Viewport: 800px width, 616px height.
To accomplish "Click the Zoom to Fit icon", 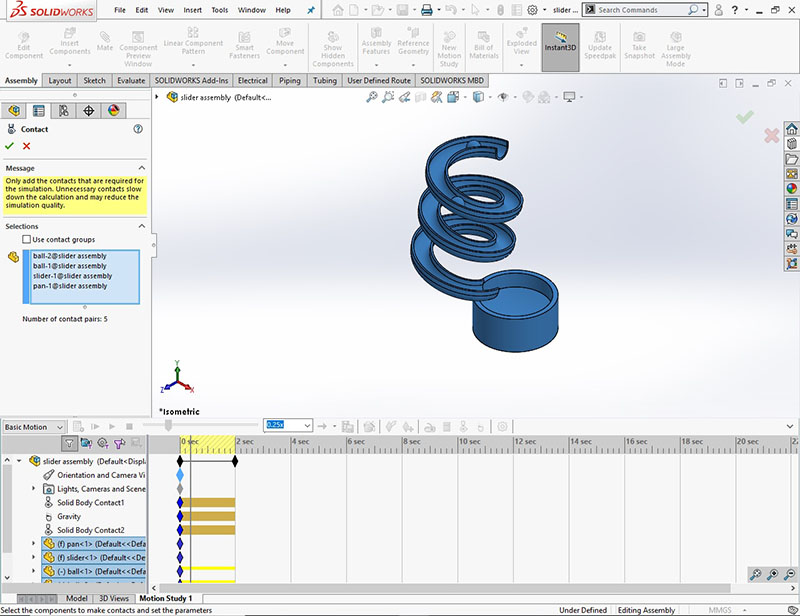I will pos(371,97).
